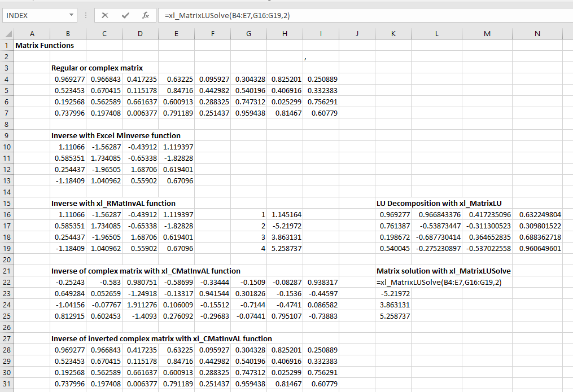Confirm formula entry with the checkmark icon
The height and width of the screenshot is (392, 573).
click(x=125, y=16)
